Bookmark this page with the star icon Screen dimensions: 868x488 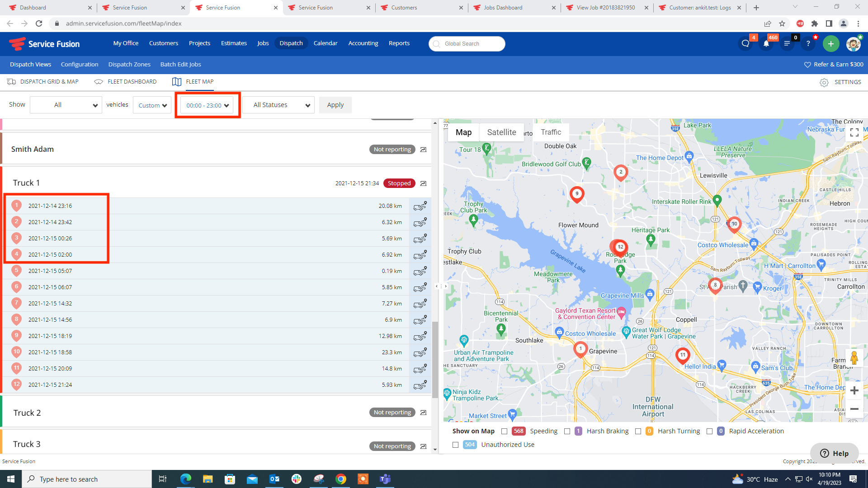(x=782, y=23)
